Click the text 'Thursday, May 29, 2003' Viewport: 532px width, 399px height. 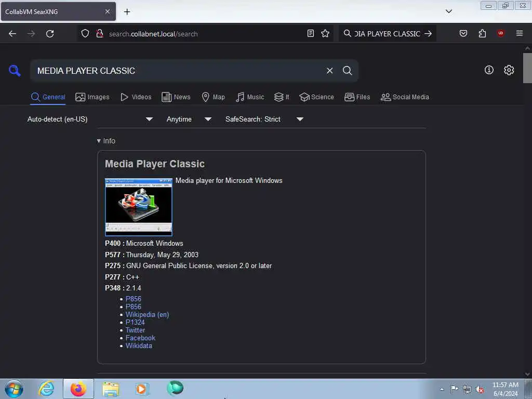pos(162,255)
